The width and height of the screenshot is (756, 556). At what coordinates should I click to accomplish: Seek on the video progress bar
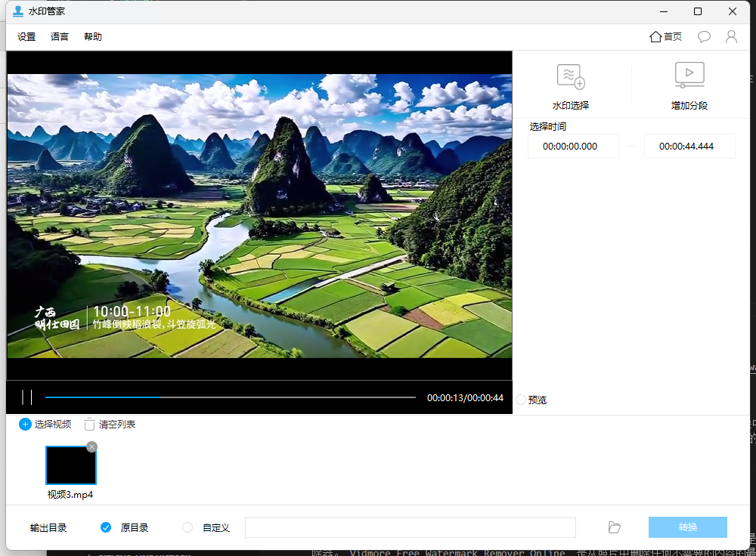coord(231,397)
